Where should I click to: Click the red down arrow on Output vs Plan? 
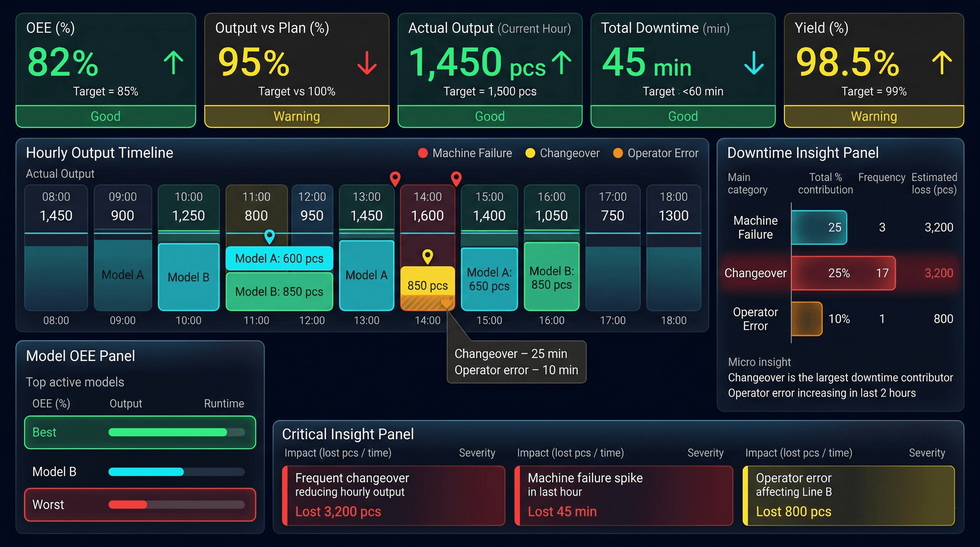(x=367, y=63)
